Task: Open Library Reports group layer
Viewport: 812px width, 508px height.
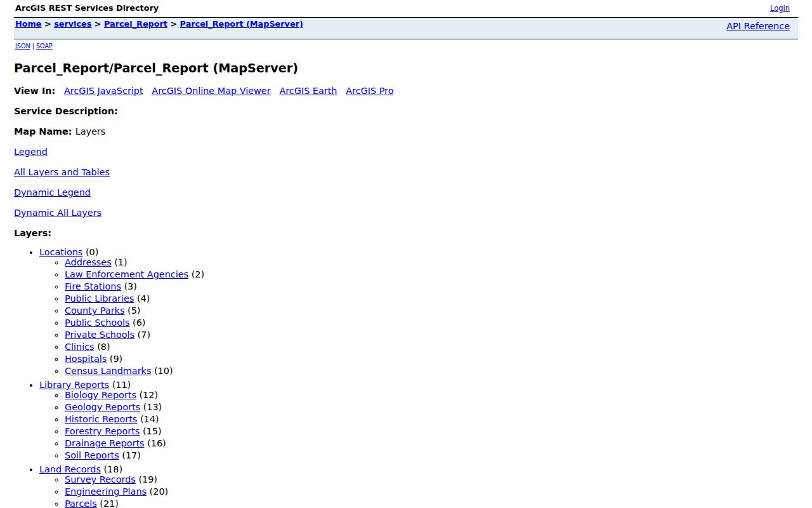Action: tap(74, 385)
